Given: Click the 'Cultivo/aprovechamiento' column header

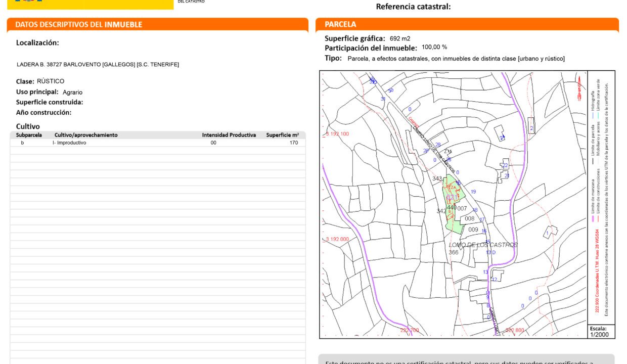Looking at the screenshot, I should (x=86, y=135).
